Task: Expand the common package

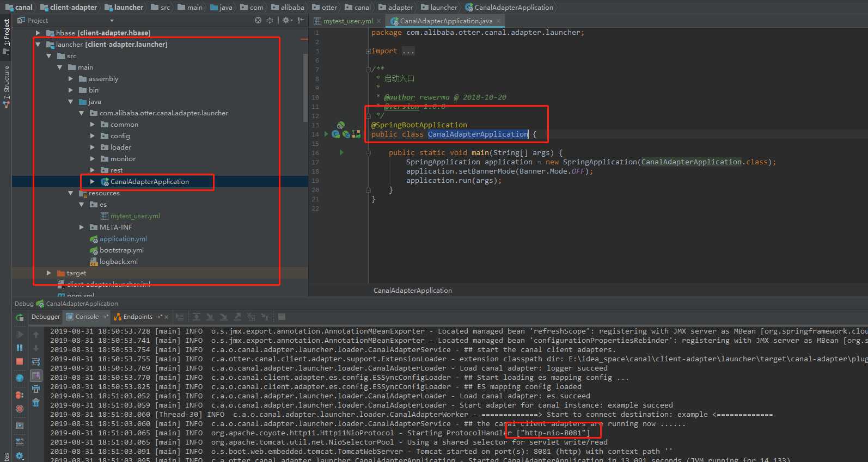Action: (93, 124)
